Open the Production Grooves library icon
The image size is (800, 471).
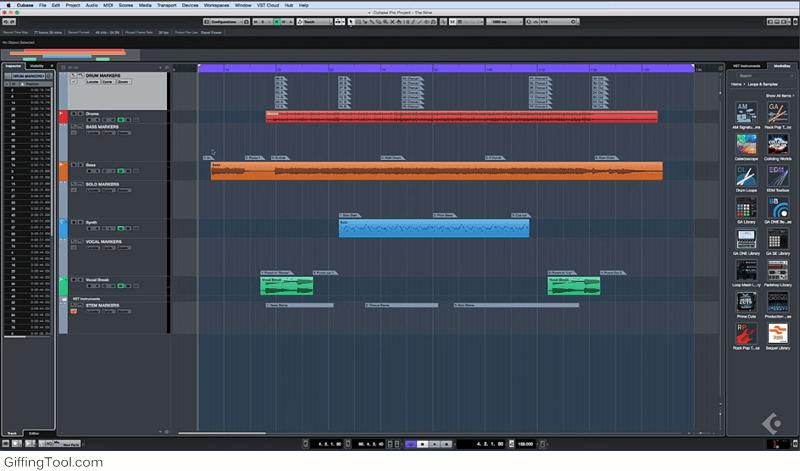(x=778, y=302)
